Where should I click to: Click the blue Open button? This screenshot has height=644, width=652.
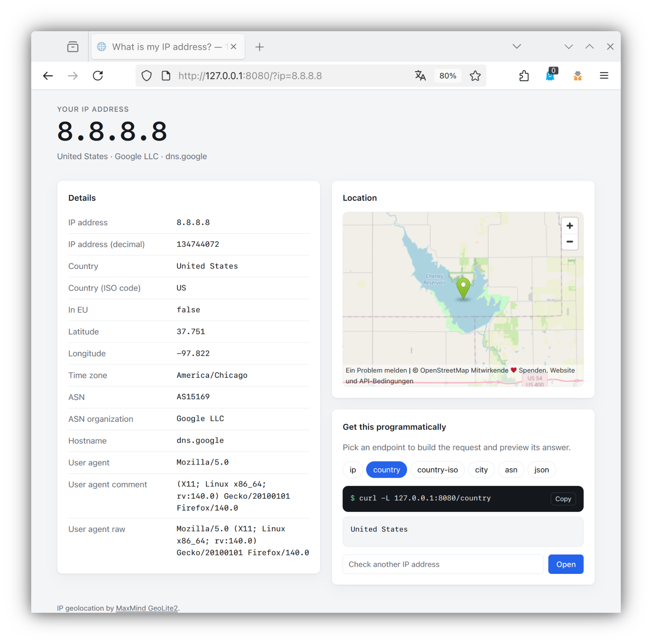click(x=566, y=564)
